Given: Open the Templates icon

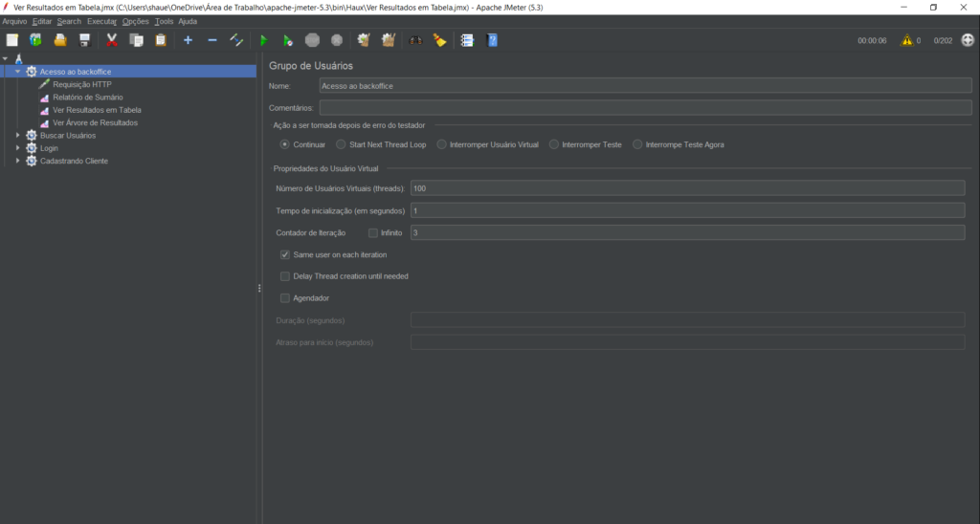Looking at the screenshot, I should point(35,40).
